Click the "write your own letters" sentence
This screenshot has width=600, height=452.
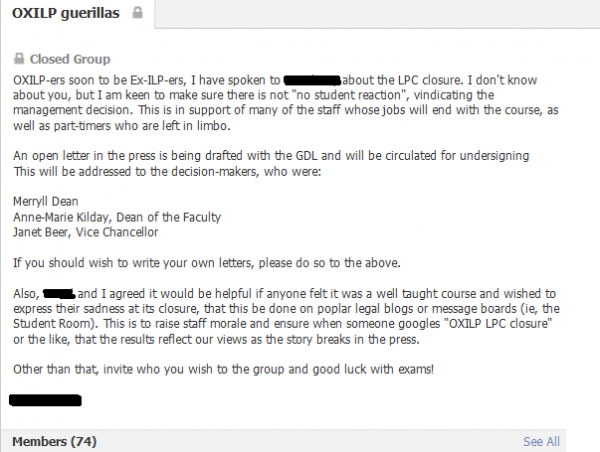(x=207, y=263)
